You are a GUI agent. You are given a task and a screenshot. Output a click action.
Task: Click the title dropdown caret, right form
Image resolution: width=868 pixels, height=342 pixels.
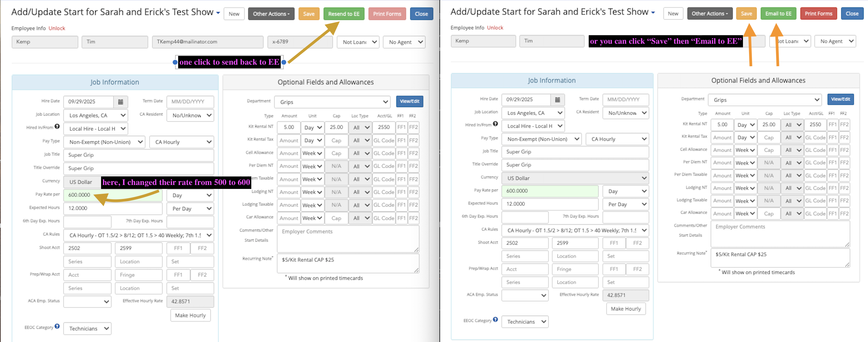[653, 13]
